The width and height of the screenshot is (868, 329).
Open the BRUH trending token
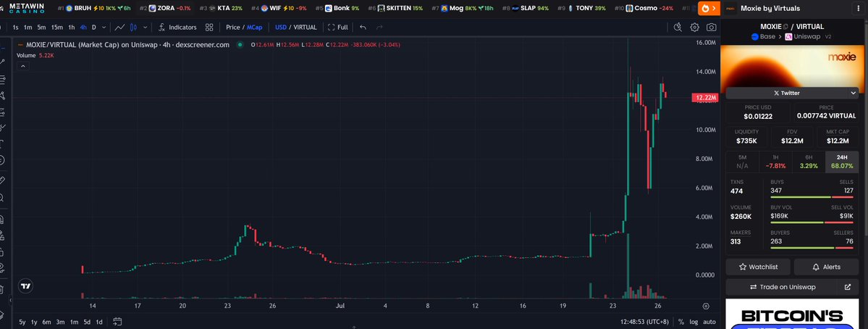pos(96,8)
